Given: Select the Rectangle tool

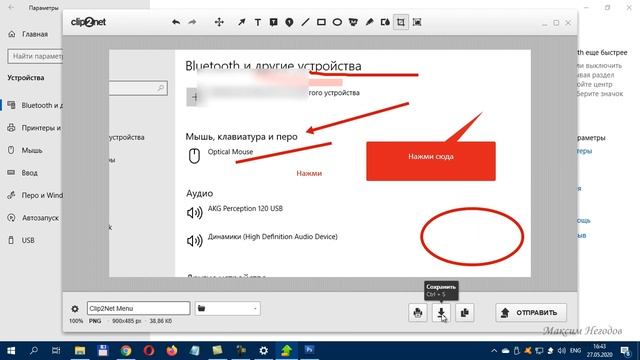Looking at the screenshot, I should click(x=321, y=22).
